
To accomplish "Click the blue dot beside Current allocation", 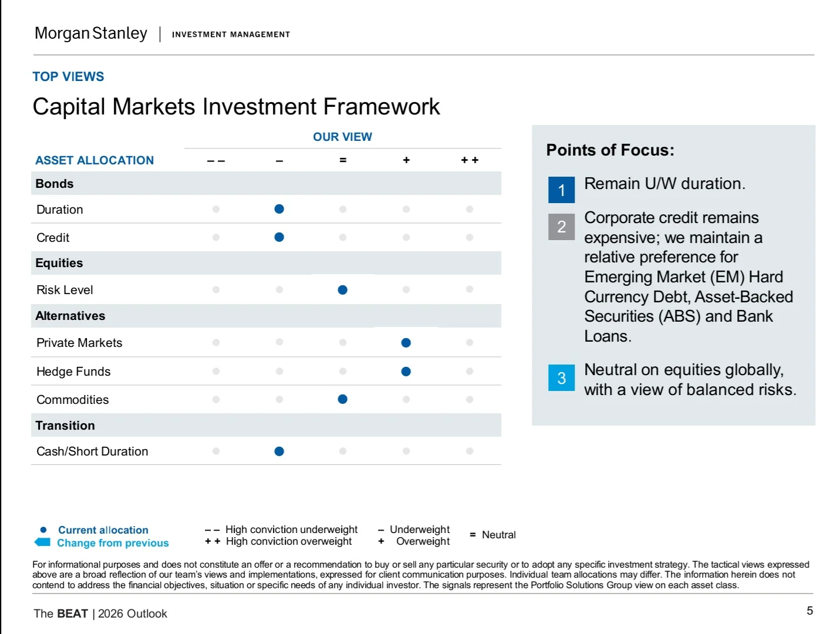I will click(x=43, y=530).
